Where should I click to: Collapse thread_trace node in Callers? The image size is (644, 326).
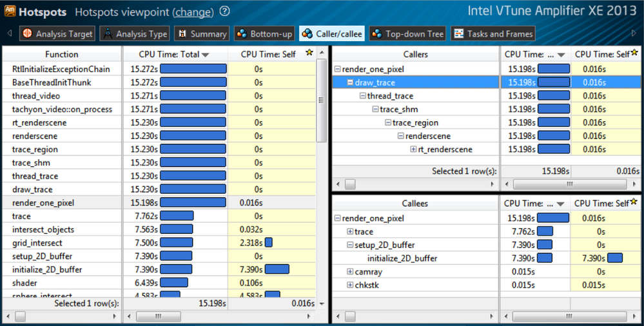tap(363, 95)
